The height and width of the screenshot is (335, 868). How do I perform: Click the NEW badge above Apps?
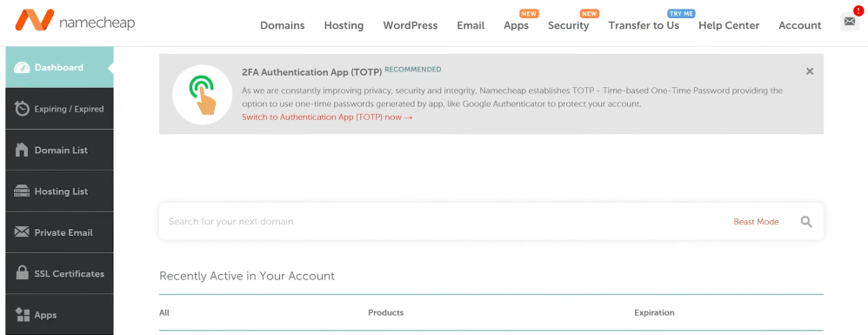pyautogui.click(x=529, y=13)
